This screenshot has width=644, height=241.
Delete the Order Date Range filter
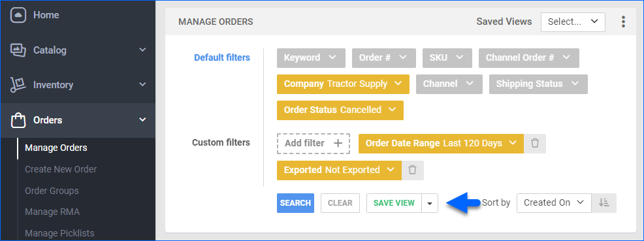[x=535, y=143]
